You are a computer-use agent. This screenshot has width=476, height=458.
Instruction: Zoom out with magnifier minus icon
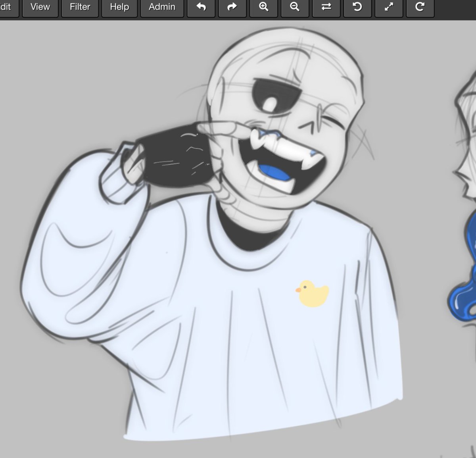pos(295,8)
